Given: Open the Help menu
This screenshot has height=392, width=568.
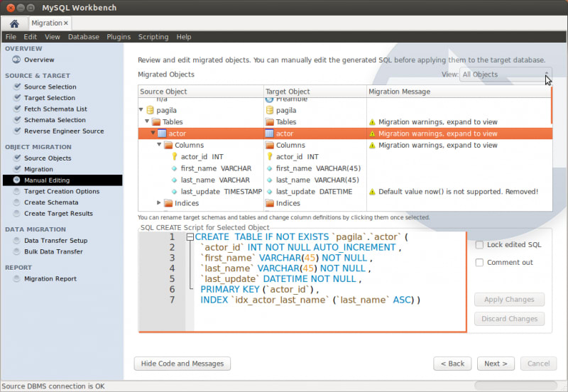Looking at the screenshot, I should pyautogui.click(x=184, y=37).
